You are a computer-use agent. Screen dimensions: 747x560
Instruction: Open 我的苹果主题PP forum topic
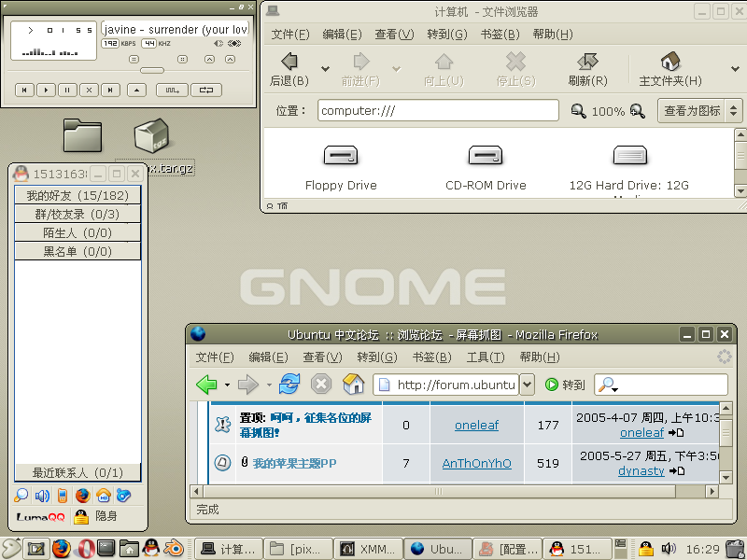tap(294, 463)
